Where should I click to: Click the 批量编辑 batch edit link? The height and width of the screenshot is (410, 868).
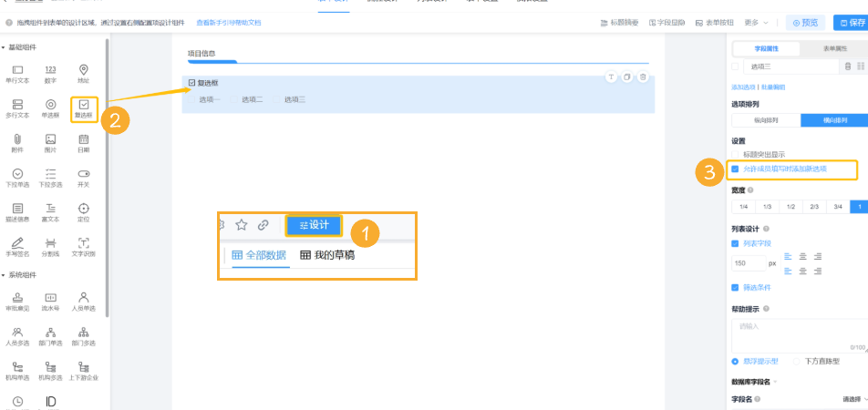[773, 87]
